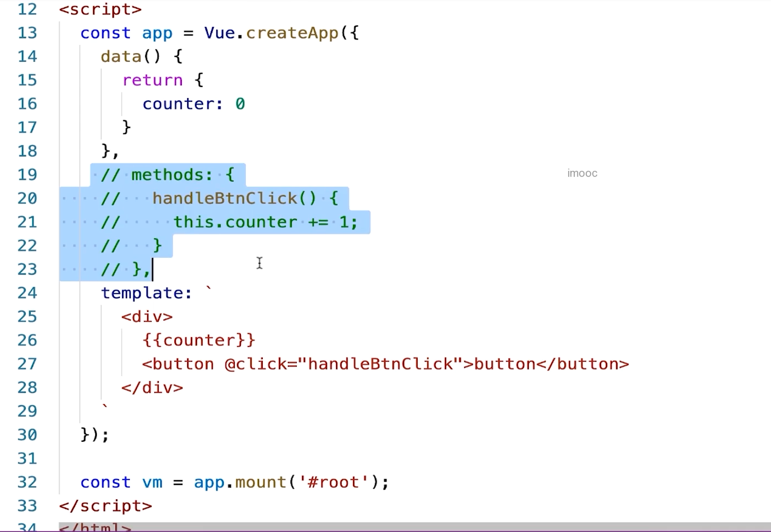Click line number 12 in the gutter
This screenshot has width=771, height=532.
tap(27, 9)
